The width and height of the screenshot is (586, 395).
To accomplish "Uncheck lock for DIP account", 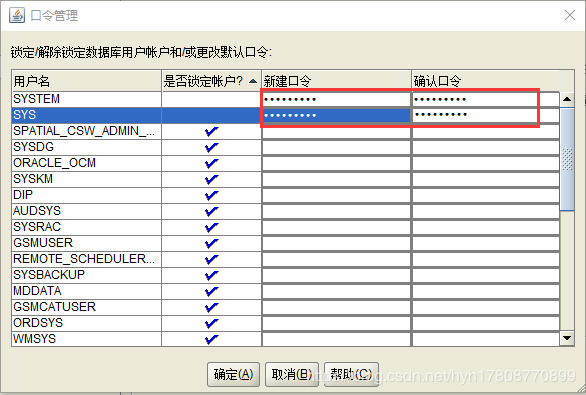I will pyautogui.click(x=212, y=195).
